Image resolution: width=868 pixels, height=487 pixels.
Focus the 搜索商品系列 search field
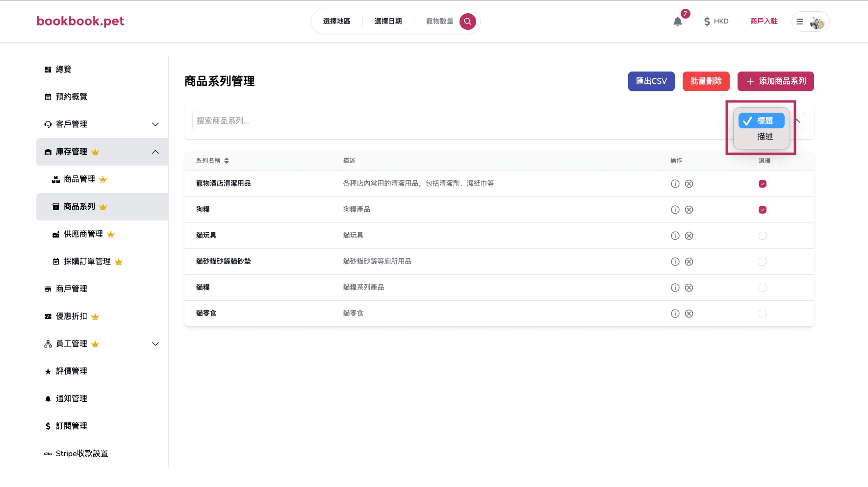[460, 121]
